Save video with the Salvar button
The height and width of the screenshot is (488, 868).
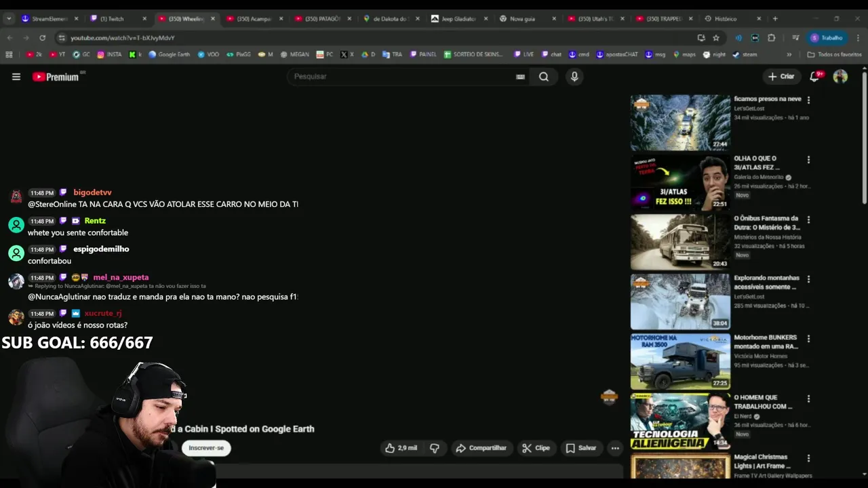[581, 448]
